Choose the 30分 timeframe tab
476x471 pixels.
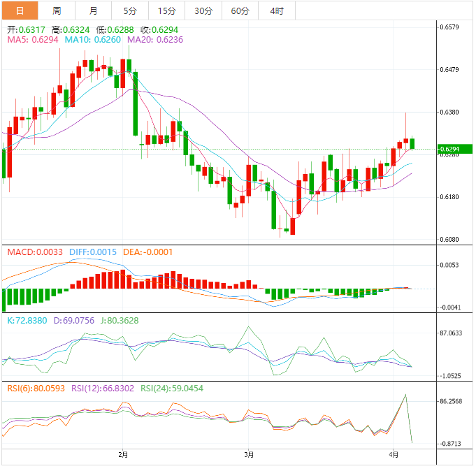point(203,10)
